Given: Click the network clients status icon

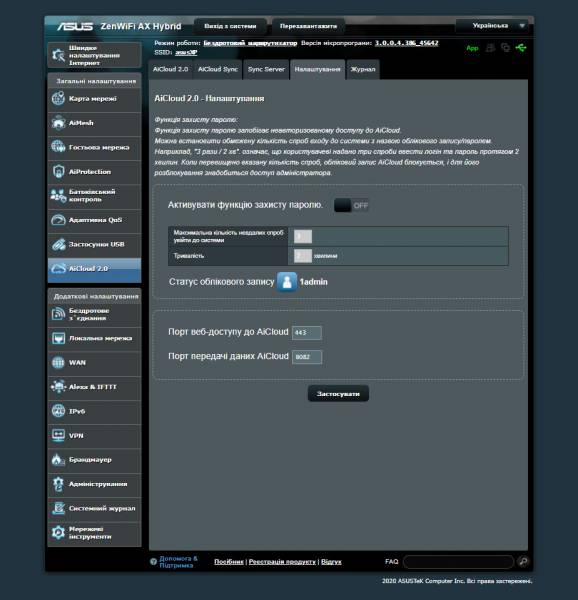Looking at the screenshot, I should coord(505,48).
